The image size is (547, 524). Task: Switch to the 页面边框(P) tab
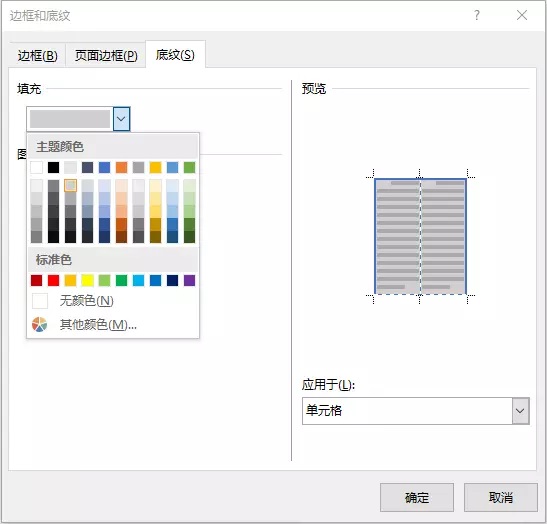[106, 55]
